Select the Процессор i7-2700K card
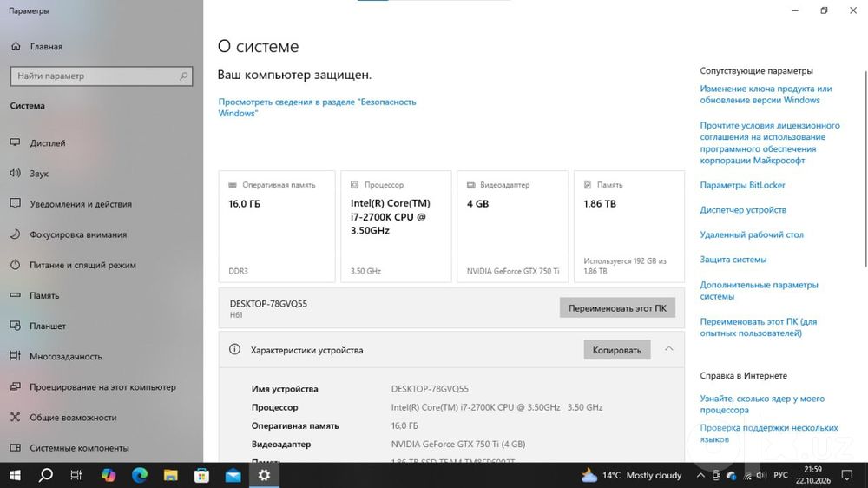 click(396, 227)
